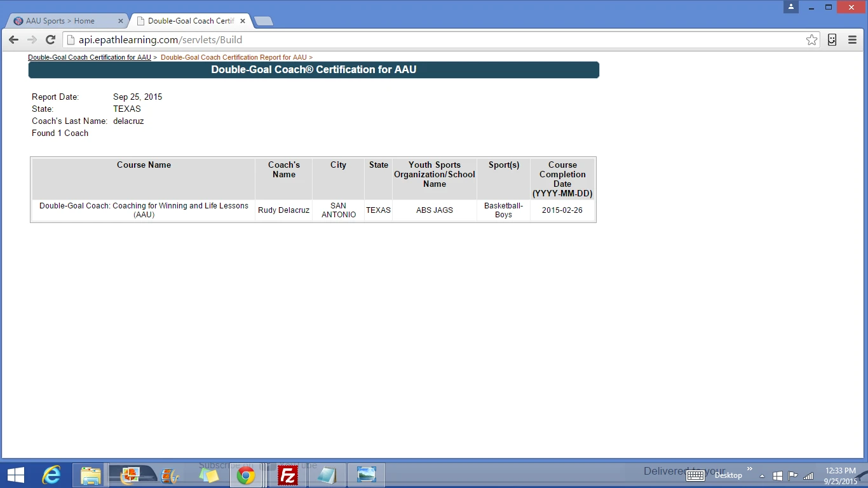This screenshot has width=868, height=488.
Task: Select the Rudy Delacruz cell
Action: point(284,210)
